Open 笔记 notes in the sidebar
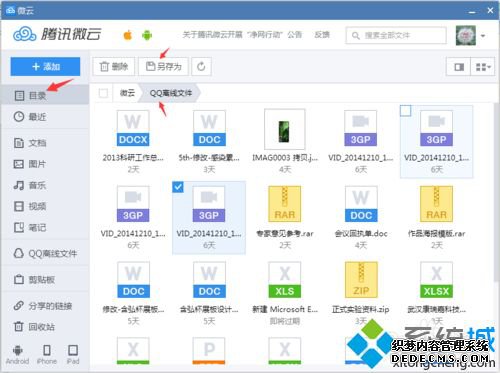The height and width of the screenshot is (373, 500). (x=45, y=228)
